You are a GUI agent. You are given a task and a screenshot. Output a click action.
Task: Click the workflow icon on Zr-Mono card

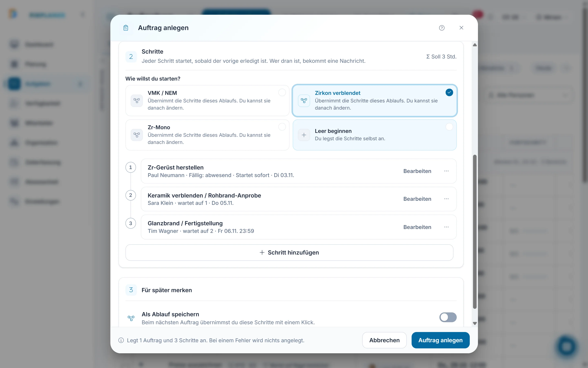(x=137, y=135)
